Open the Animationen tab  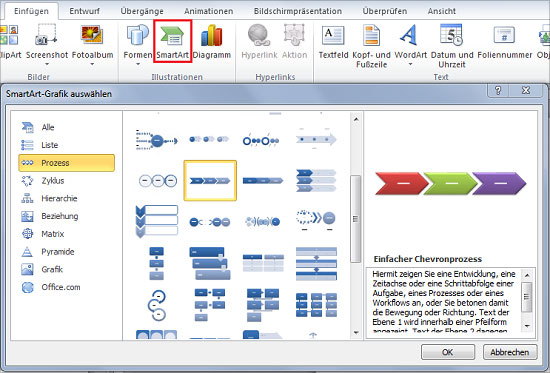(209, 11)
